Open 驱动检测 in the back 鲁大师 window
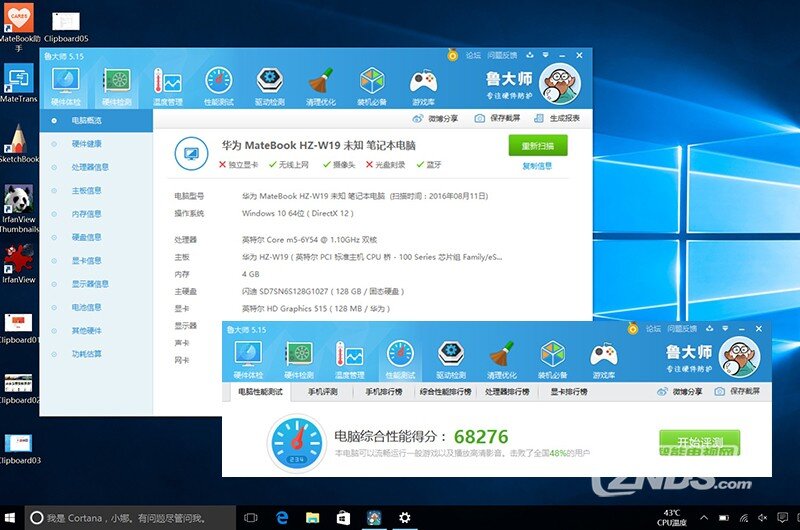This screenshot has width=800, height=530. pos(270,87)
